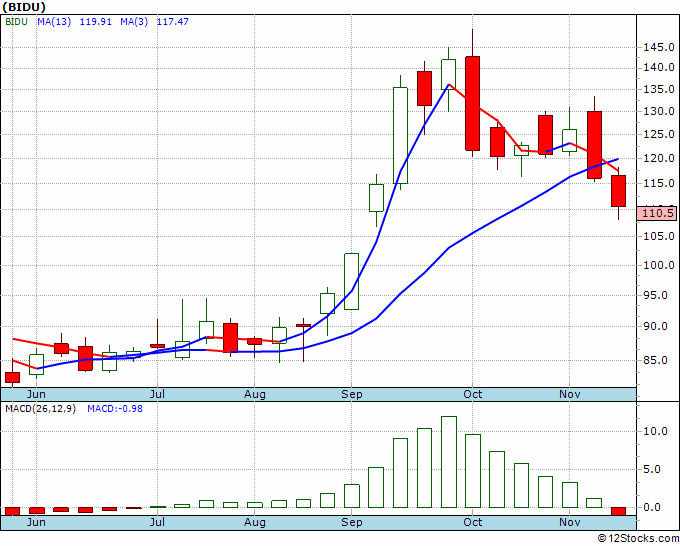This screenshot has width=680, height=546.
Task: Click the large red candlestick at Oct
Action: click(473, 103)
